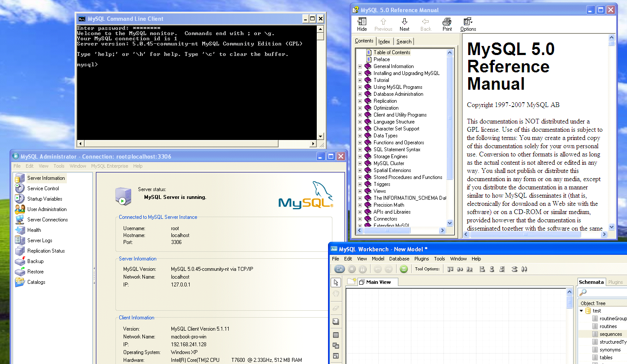The image size is (627, 364).
Task: Select the layer tool in Workbench
Action: click(x=336, y=322)
